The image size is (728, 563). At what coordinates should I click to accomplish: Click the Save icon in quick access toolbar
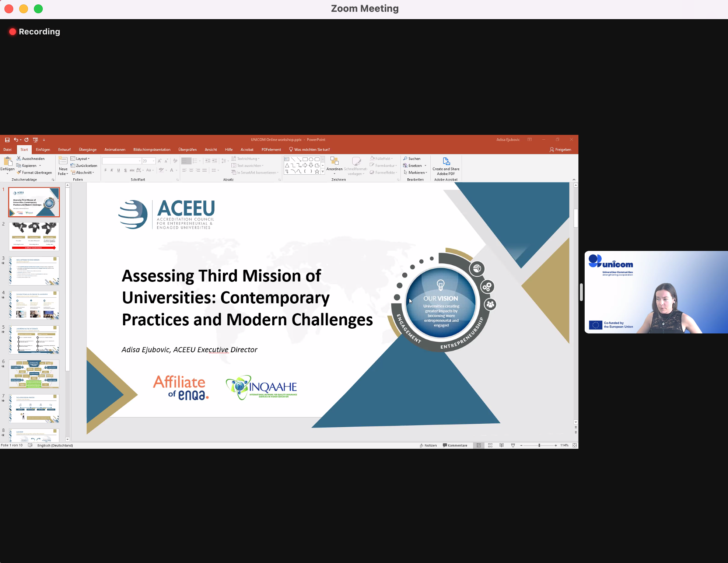click(7, 140)
